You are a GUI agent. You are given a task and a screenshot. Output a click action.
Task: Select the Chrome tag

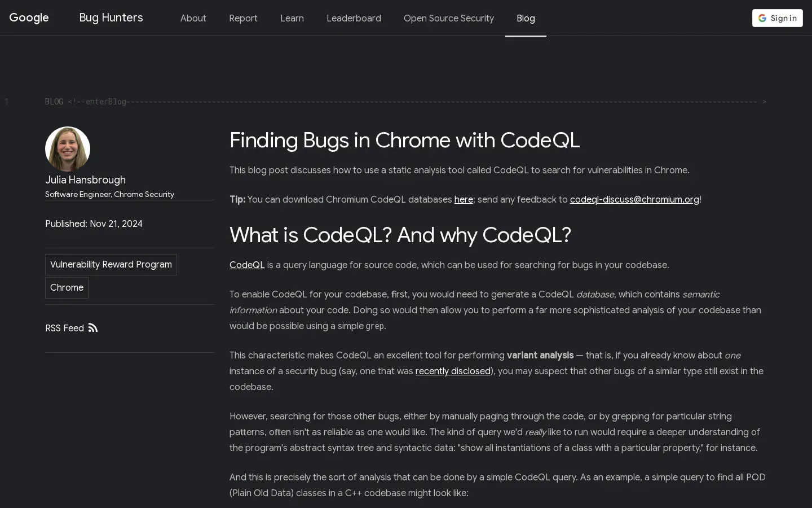pyautogui.click(x=67, y=288)
